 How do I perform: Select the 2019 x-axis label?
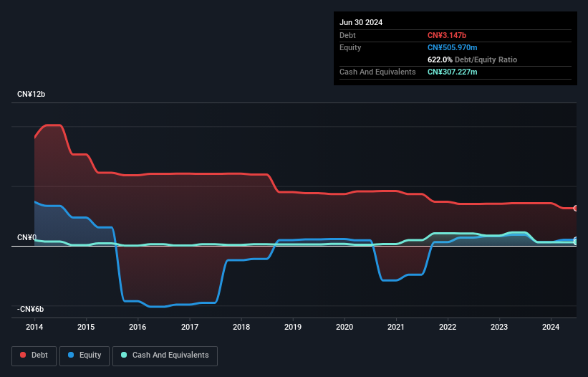(x=293, y=327)
